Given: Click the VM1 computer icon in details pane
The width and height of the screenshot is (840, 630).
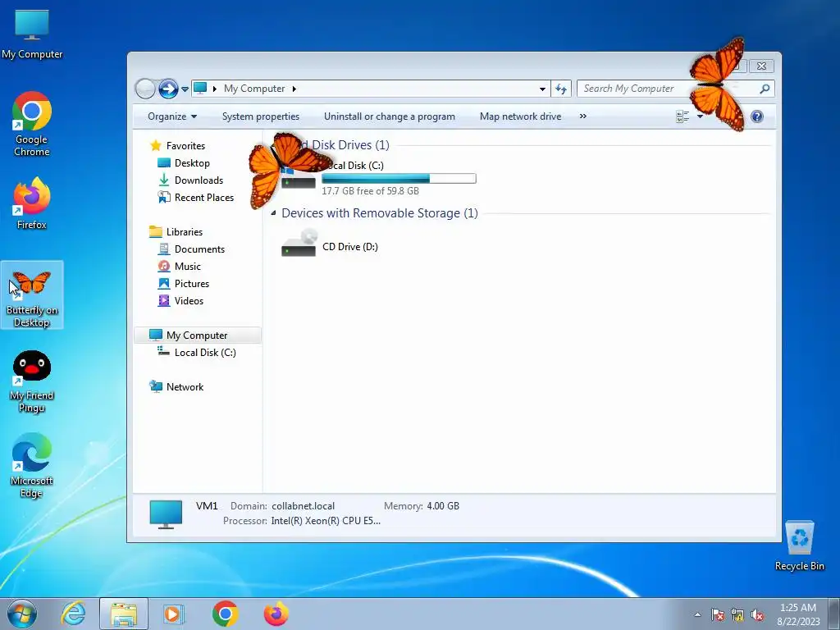Looking at the screenshot, I should (166, 514).
